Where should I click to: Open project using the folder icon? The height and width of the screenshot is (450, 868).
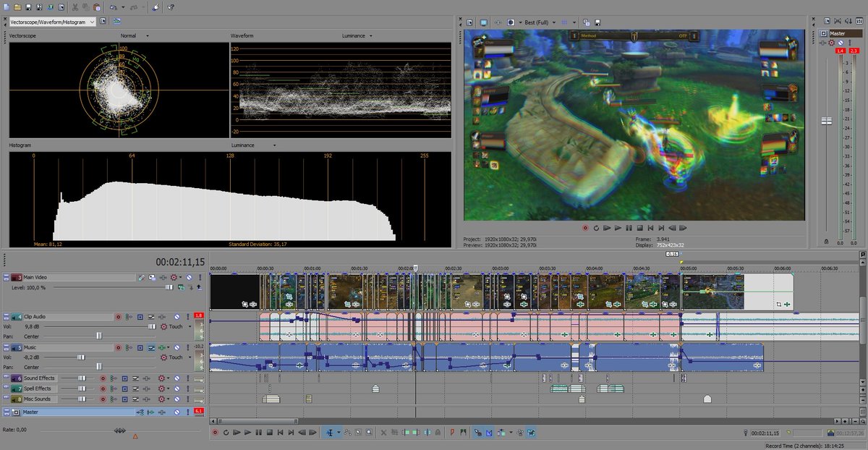click(x=17, y=7)
